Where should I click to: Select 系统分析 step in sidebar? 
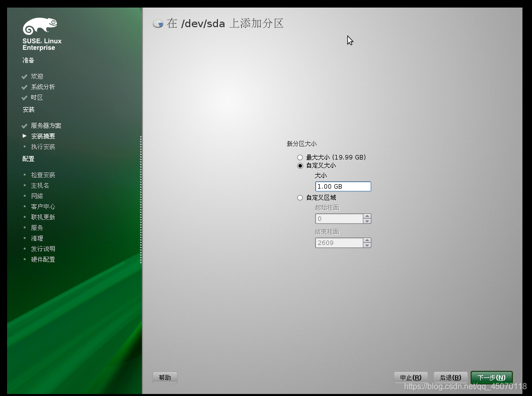point(43,87)
